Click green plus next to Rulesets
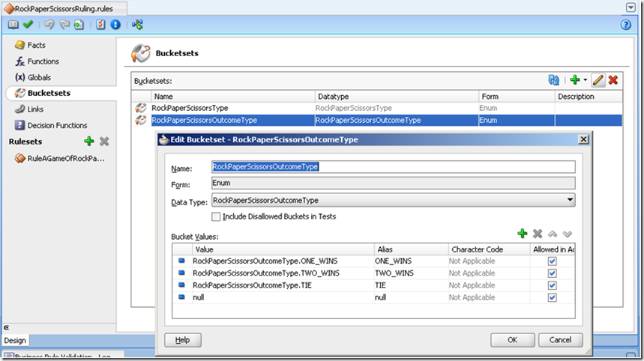The height and width of the screenshot is (361, 644). point(88,142)
